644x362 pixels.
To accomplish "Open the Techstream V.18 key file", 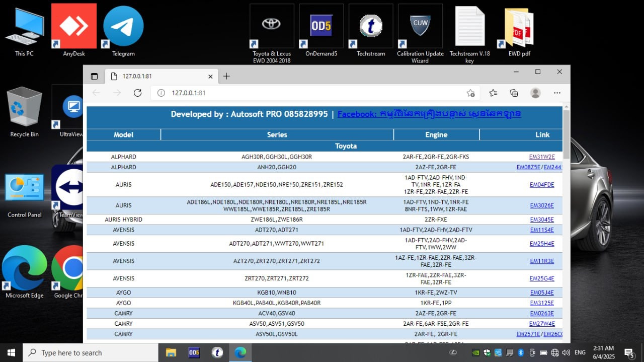I will click(x=469, y=34).
